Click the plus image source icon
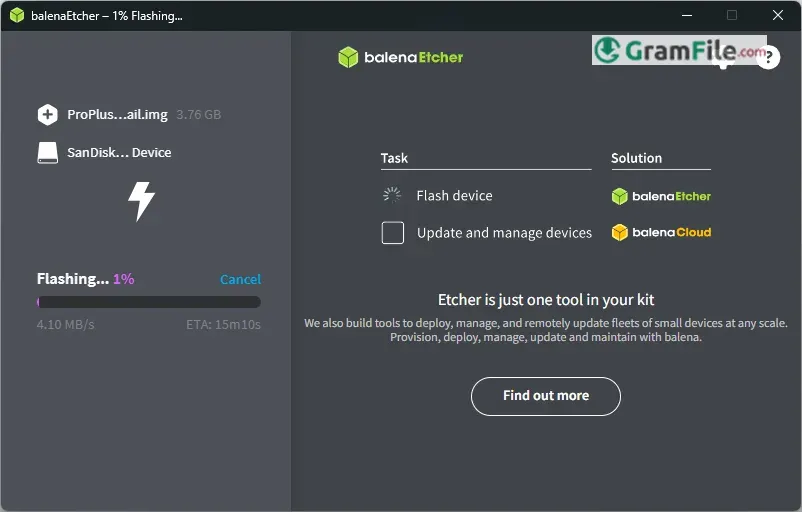The image size is (802, 512). [48, 115]
